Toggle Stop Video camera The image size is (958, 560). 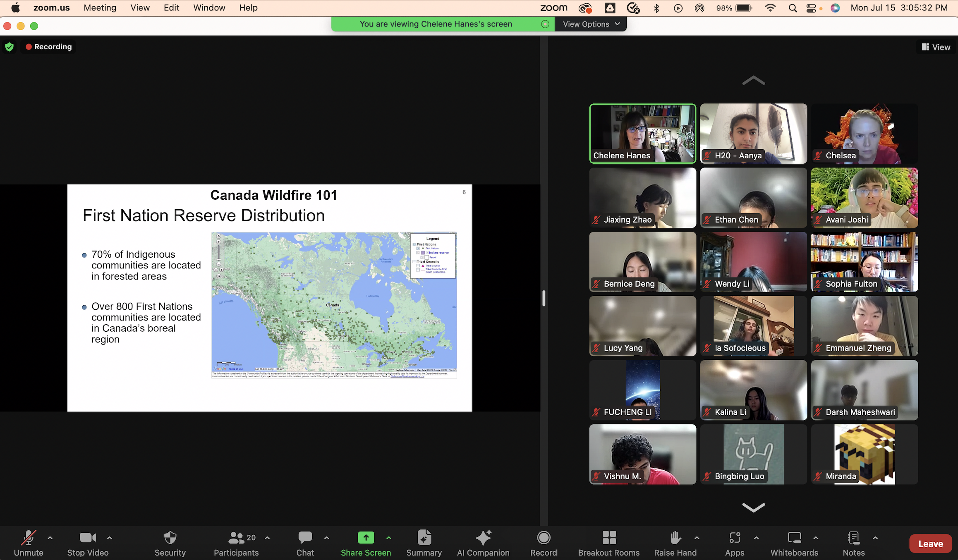88,538
